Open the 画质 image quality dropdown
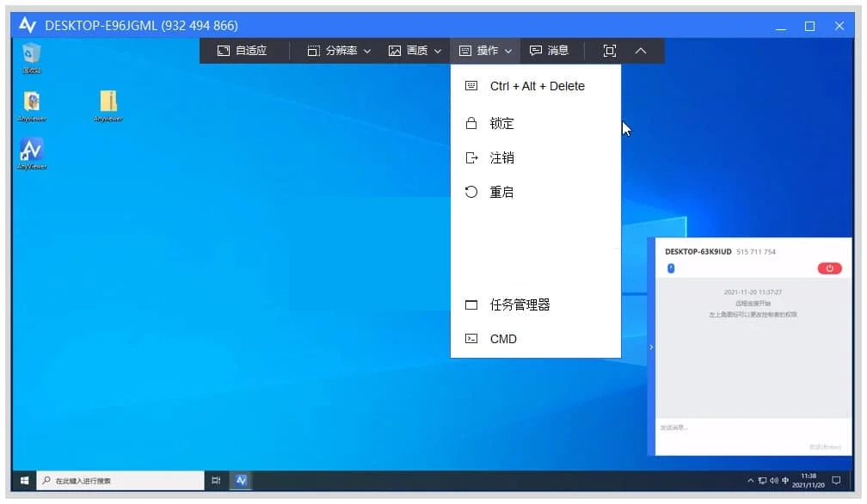Viewport: 867px width, 504px height. pyautogui.click(x=415, y=51)
